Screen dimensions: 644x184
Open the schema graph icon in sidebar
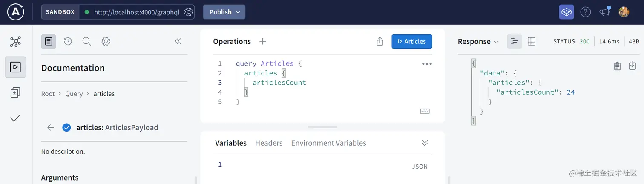(15, 42)
